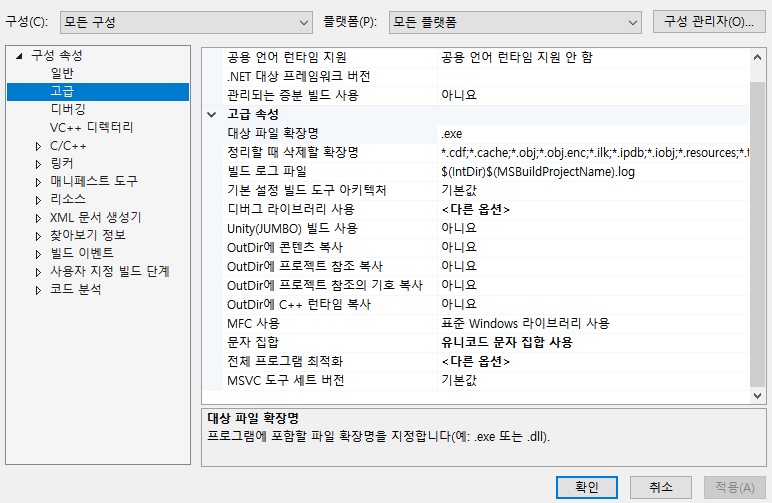Click 아니요 value for OutDir에 콘텐츠 복사
772x503 pixels.
(593, 247)
